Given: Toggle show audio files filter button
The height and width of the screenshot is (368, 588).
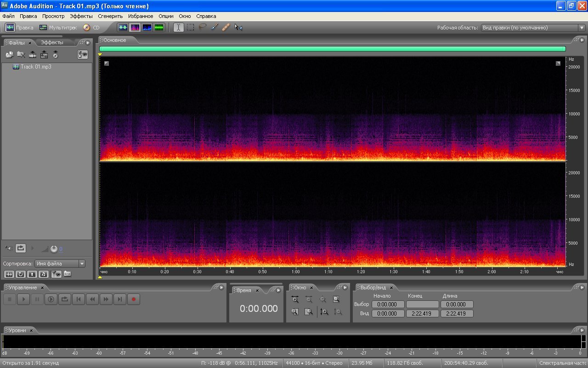Looking at the screenshot, I should tap(9, 274).
